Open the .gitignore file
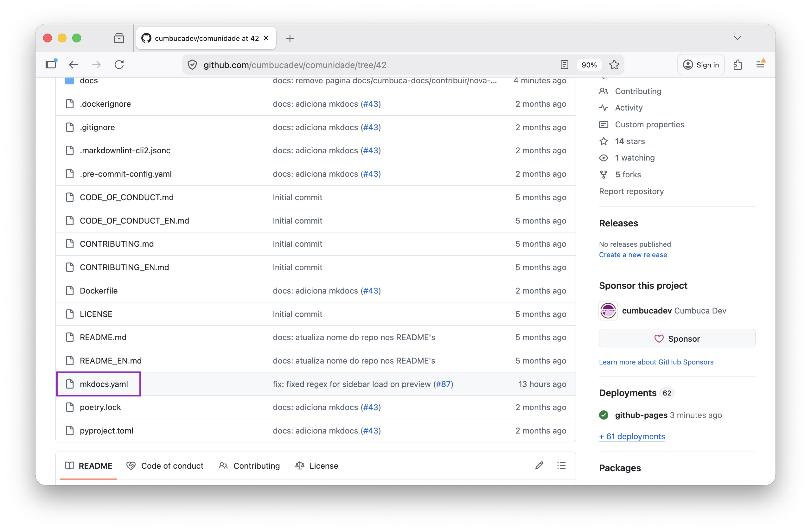The width and height of the screenshot is (811, 532). click(98, 127)
